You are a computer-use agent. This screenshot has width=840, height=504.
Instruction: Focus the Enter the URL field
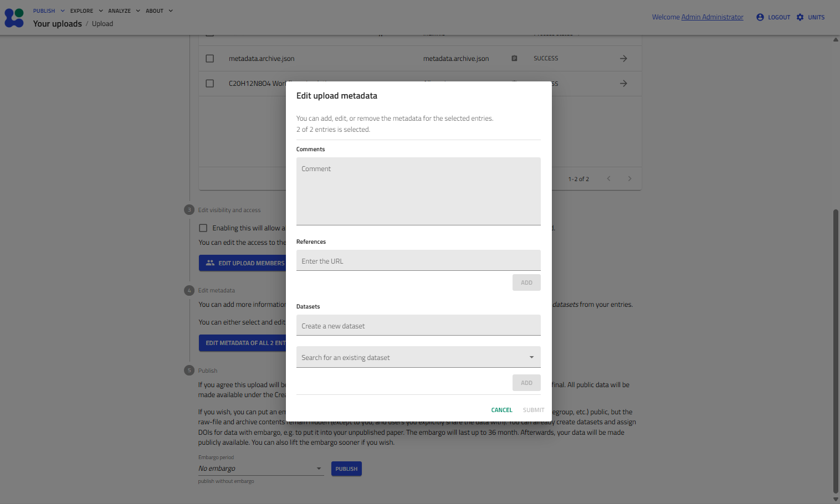click(x=418, y=260)
